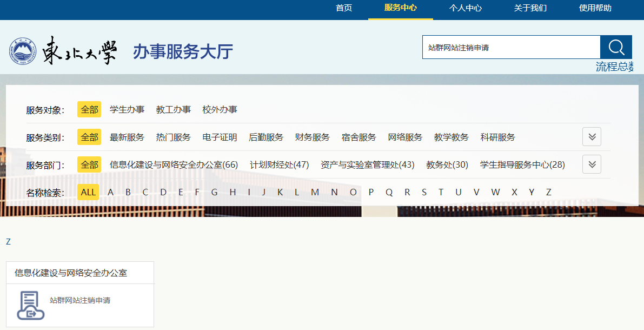This screenshot has width=644, height=330.
Task: Open the 关于我们 page
Action: [530, 8]
